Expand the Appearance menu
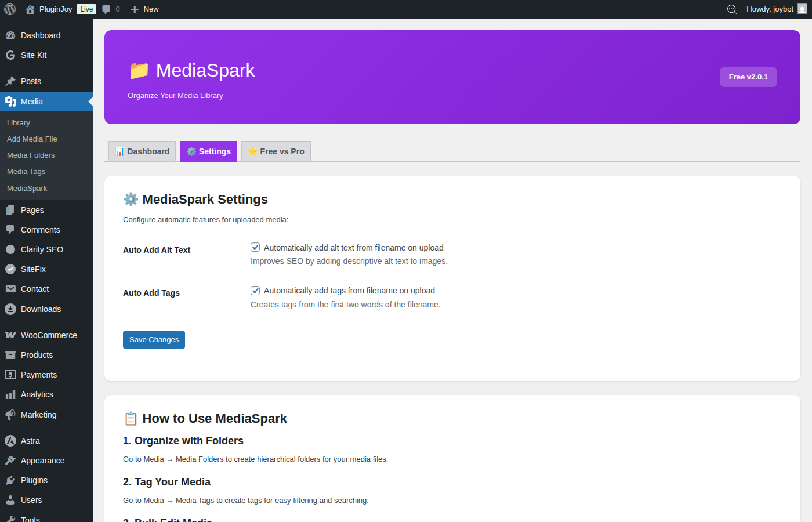812x522 pixels. click(x=41, y=460)
